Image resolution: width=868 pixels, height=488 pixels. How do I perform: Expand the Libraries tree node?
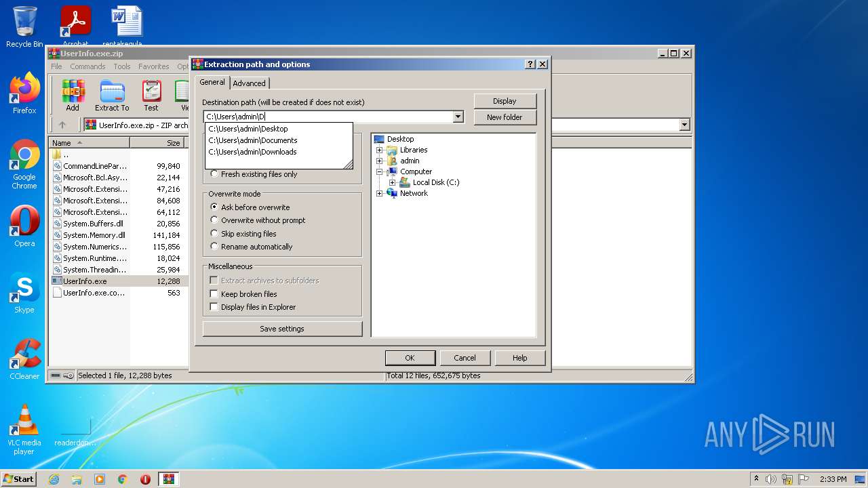click(x=380, y=150)
